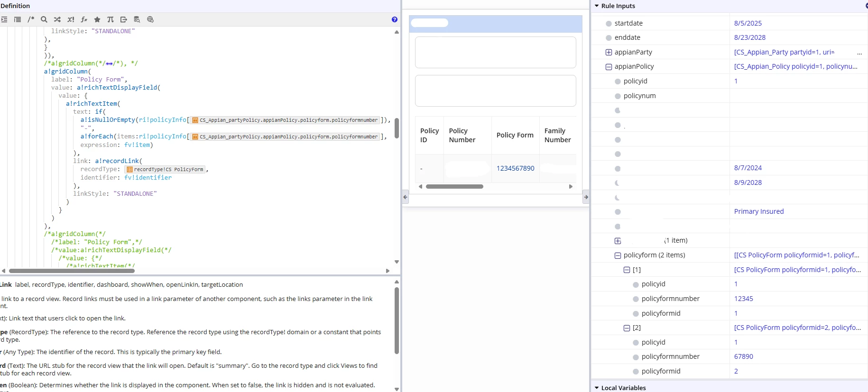Expand the (1 item) node
The image size is (868, 392).
click(x=618, y=241)
